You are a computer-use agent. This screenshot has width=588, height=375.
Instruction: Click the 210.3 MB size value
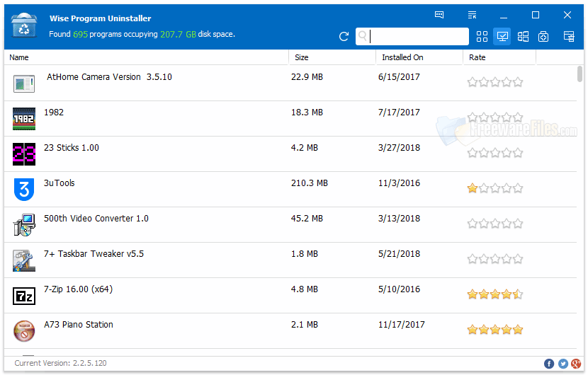point(310,183)
